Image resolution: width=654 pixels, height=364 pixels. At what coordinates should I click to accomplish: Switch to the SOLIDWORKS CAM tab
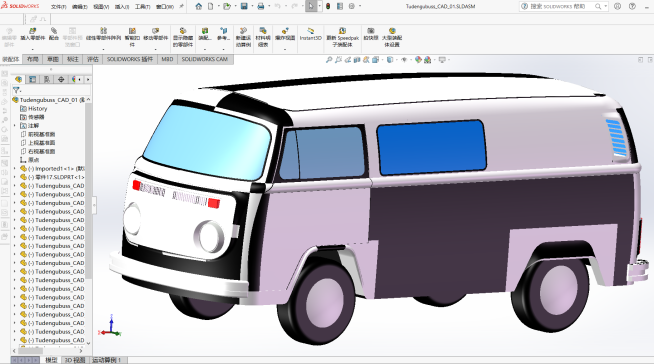pyautogui.click(x=205, y=59)
